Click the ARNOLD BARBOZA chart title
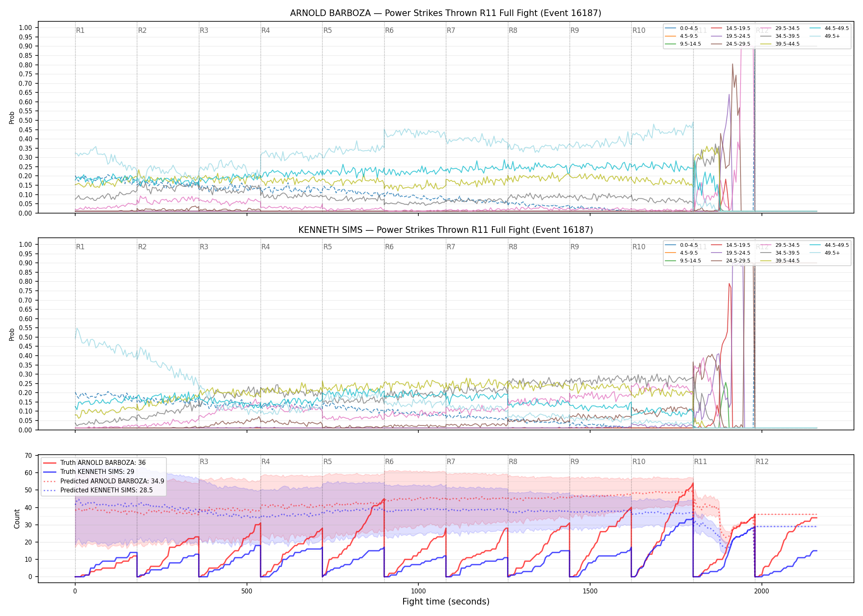 pos(445,13)
